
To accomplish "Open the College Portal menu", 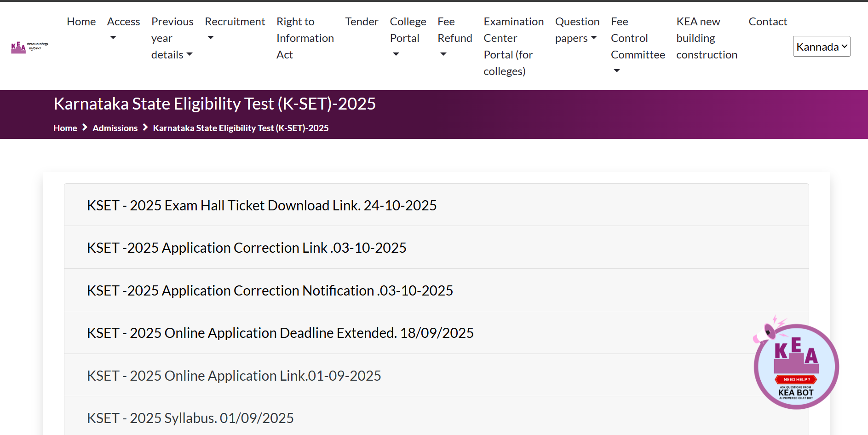I will click(408, 37).
